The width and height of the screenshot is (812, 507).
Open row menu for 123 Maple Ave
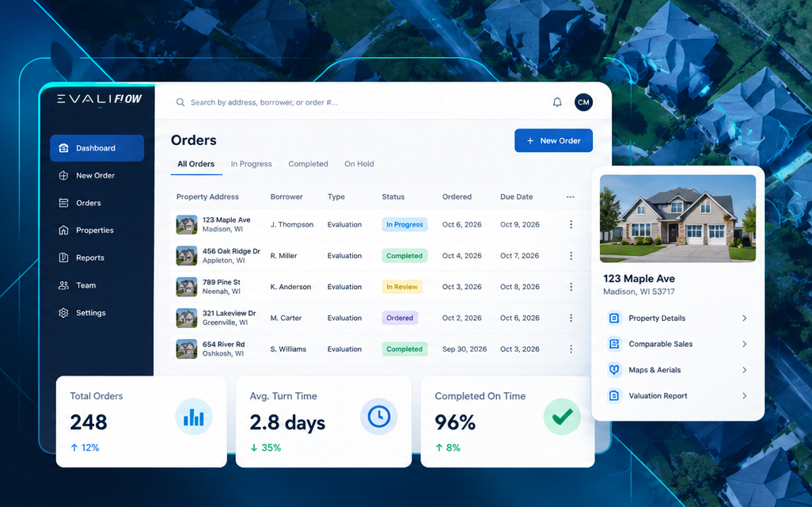(571, 224)
